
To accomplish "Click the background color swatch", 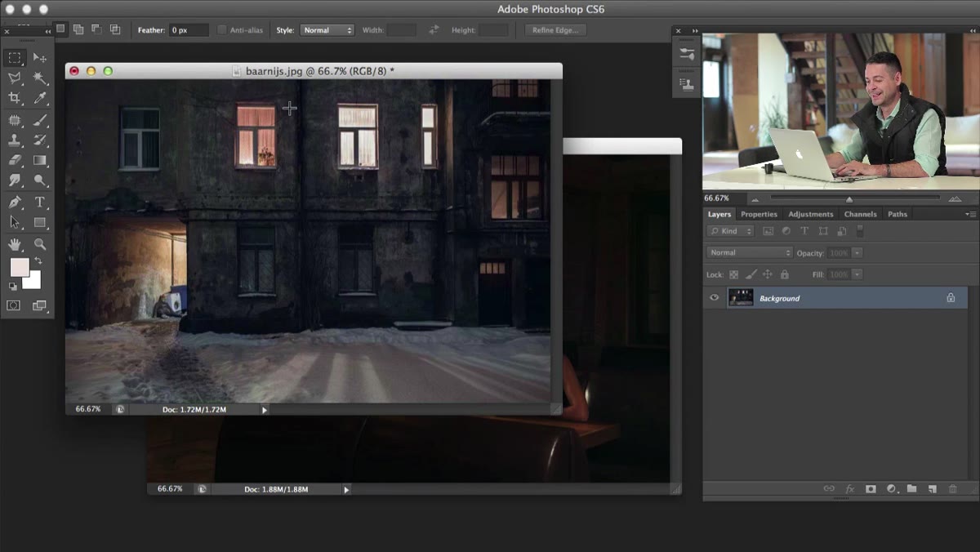I will coord(33,280).
